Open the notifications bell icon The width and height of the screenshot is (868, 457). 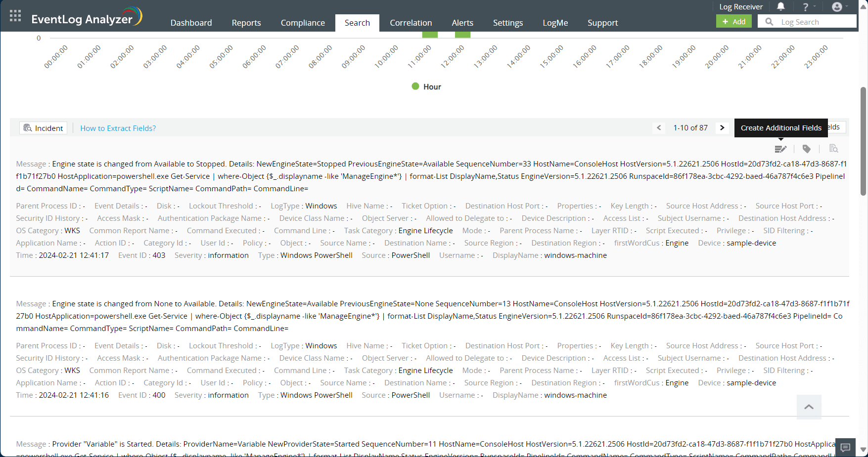781,6
